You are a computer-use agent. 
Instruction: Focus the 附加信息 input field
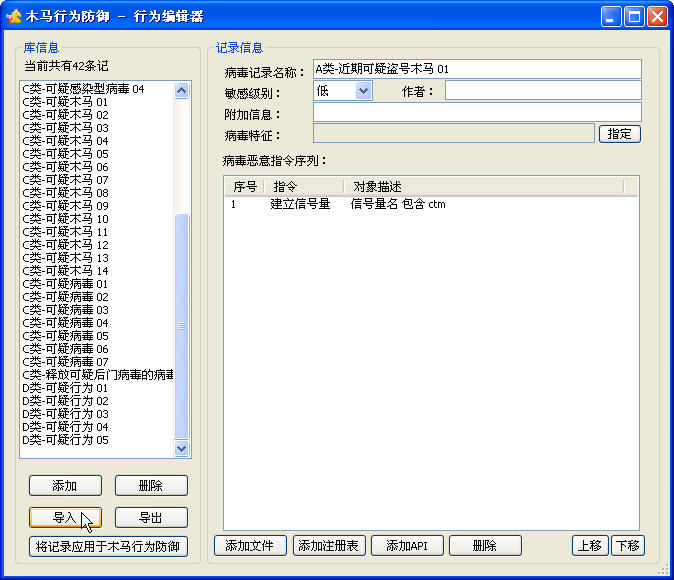477,112
